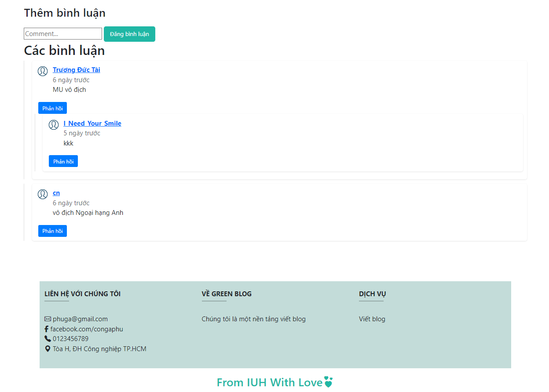Click the Facebook icon in the footer
This screenshot has height=392, width=549.
coord(47,329)
